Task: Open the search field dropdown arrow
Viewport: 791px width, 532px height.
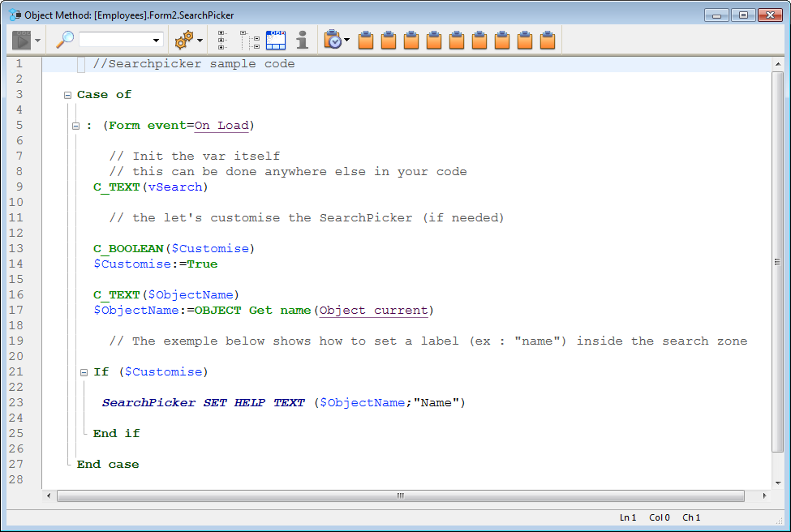Action: (157, 41)
